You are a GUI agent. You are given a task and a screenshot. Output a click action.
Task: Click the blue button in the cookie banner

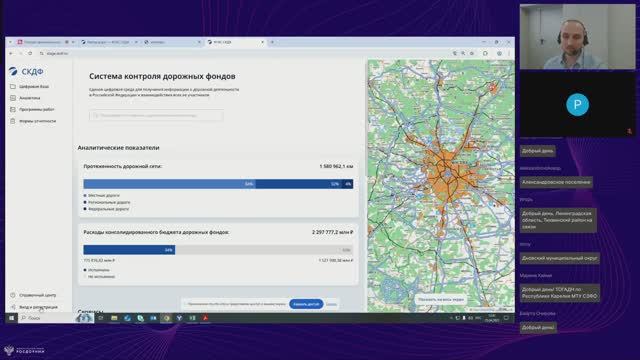pyautogui.click(x=306, y=304)
